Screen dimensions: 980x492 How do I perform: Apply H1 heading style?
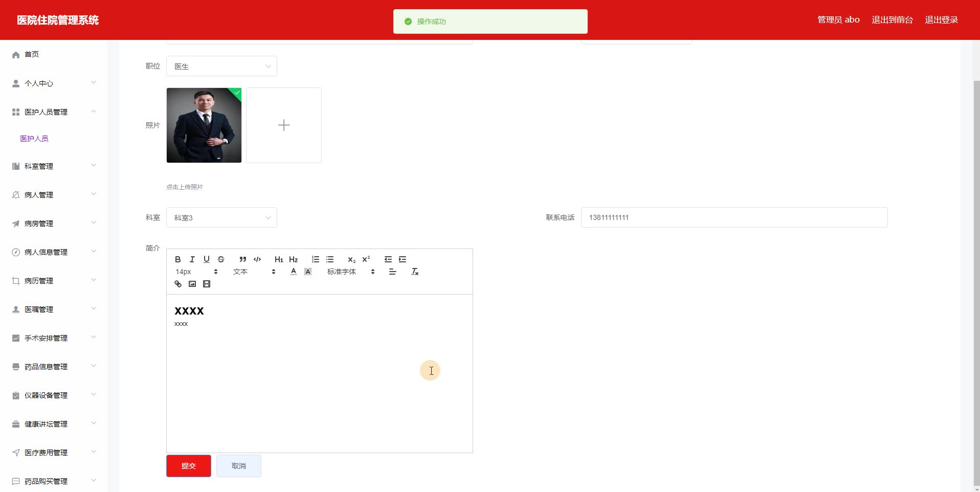(x=278, y=259)
